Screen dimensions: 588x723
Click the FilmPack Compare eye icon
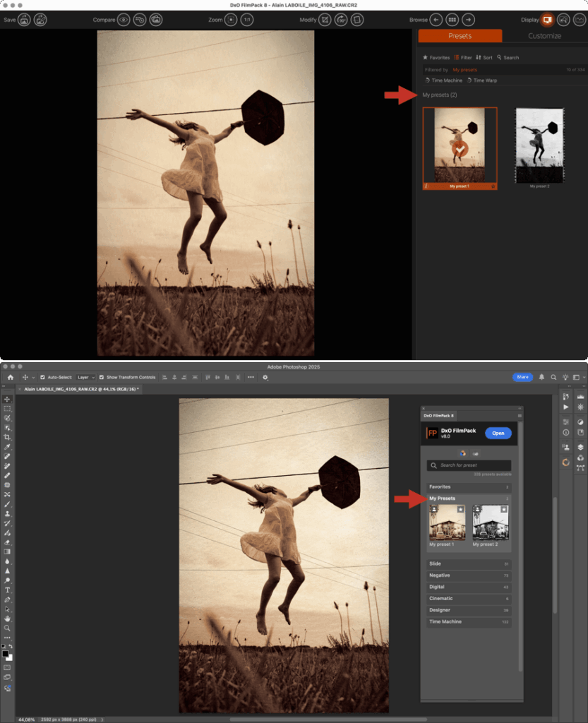coord(124,20)
